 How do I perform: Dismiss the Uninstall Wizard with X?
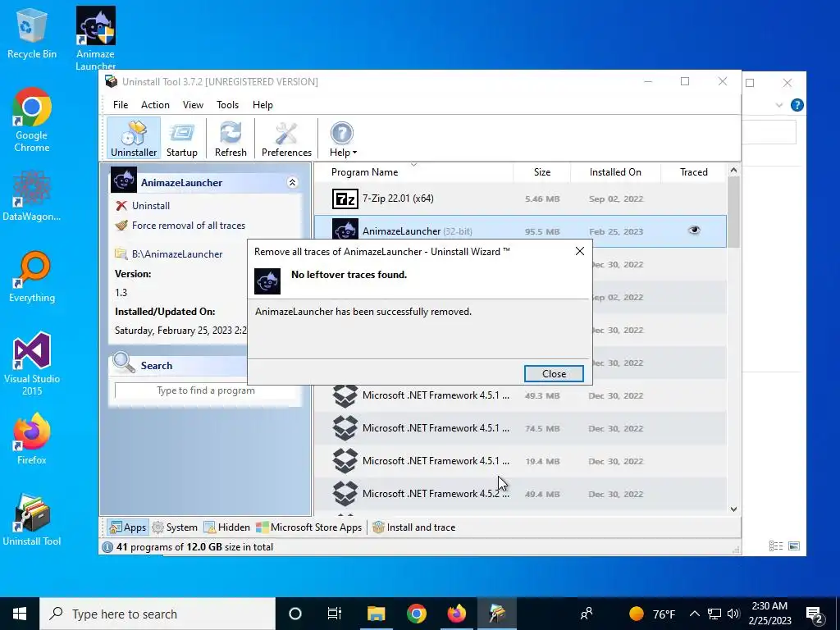[580, 251]
